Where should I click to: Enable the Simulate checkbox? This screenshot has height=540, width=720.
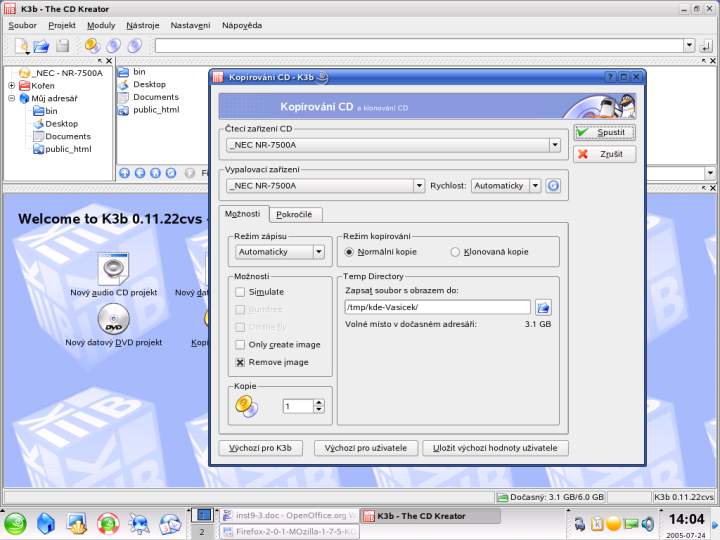(x=240, y=292)
